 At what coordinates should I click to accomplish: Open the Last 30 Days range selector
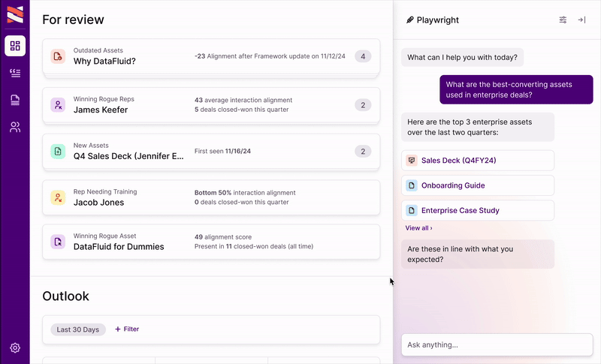78,329
